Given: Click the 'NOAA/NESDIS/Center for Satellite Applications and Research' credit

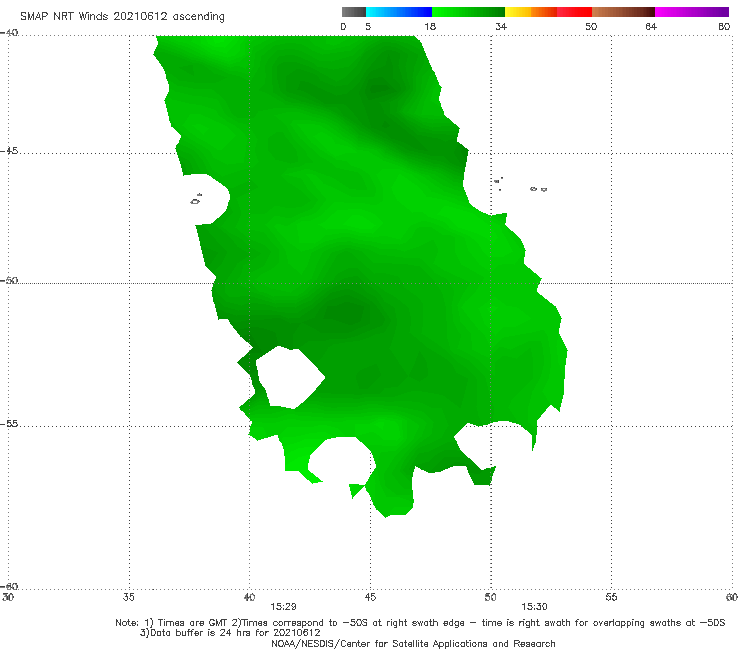Looking at the screenshot, I should click(x=413, y=643).
